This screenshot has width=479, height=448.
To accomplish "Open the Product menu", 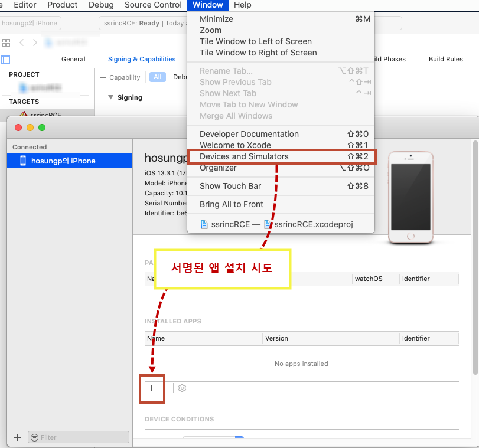I will point(63,5).
